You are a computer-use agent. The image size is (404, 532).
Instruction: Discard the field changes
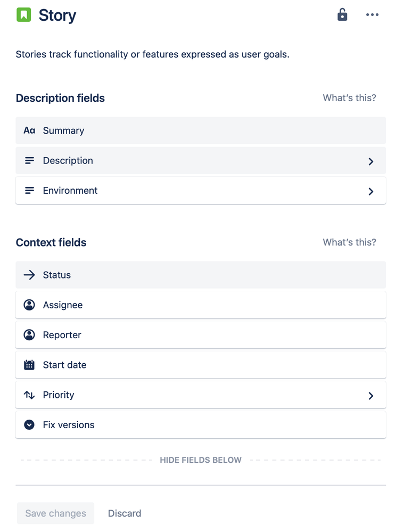pyautogui.click(x=125, y=513)
